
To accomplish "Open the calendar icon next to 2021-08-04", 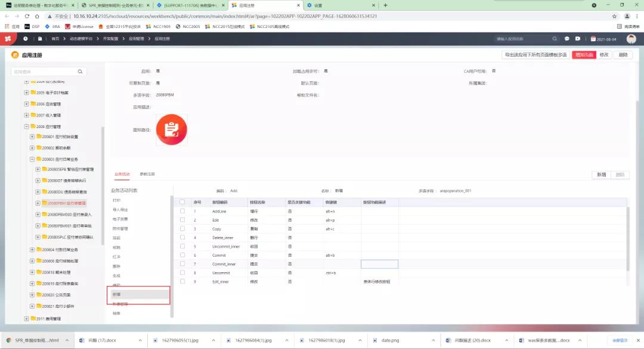I will pos(593,39).
